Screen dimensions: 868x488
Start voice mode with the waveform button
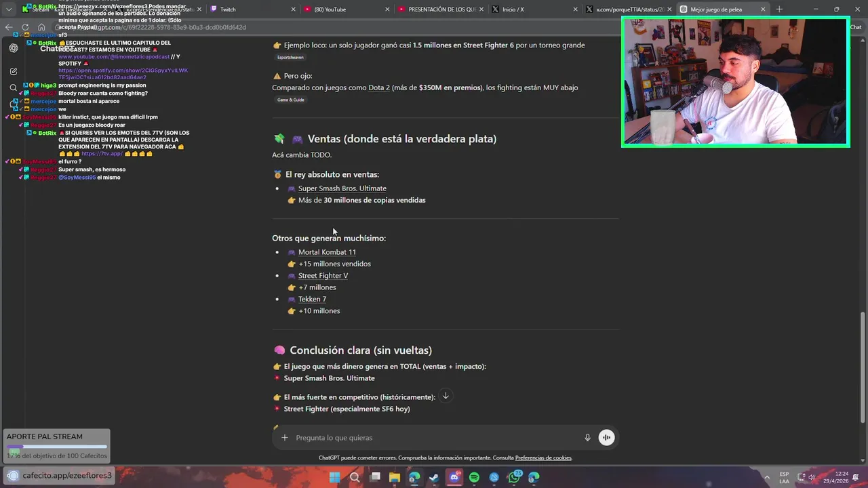coord(606,438)
